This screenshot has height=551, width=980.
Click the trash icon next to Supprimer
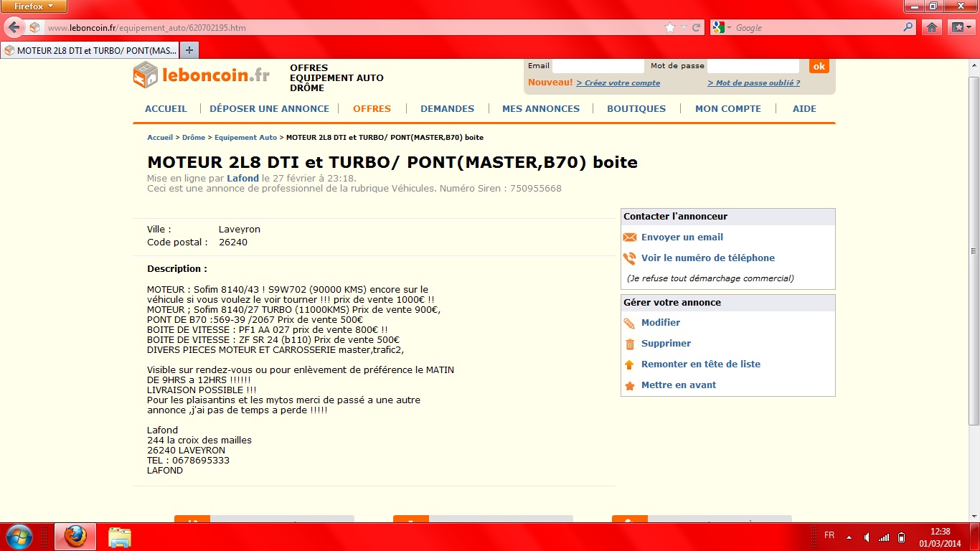pos(630,344)
